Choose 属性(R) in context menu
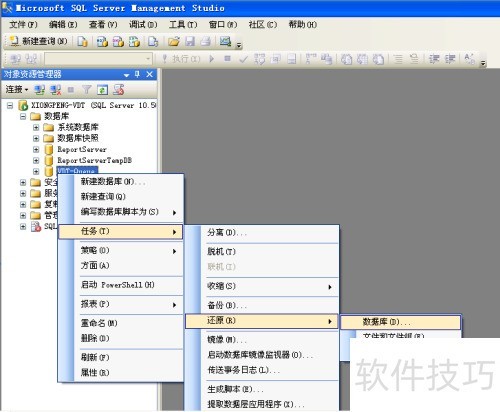The width and height of the screenshot is (500, 412). point(121,372)
